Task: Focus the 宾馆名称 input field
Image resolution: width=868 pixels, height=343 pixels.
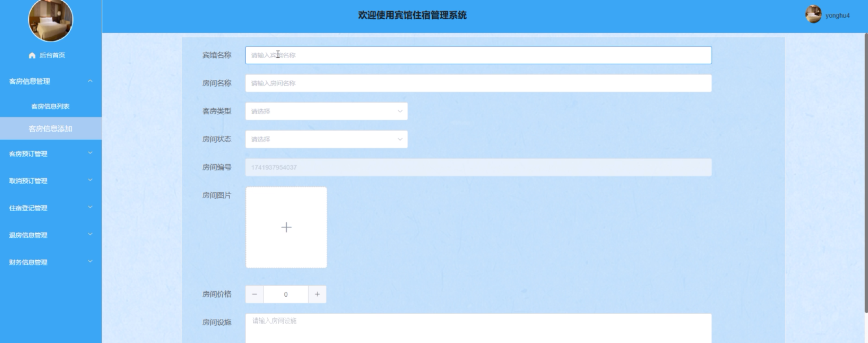Action: [478, 55]
